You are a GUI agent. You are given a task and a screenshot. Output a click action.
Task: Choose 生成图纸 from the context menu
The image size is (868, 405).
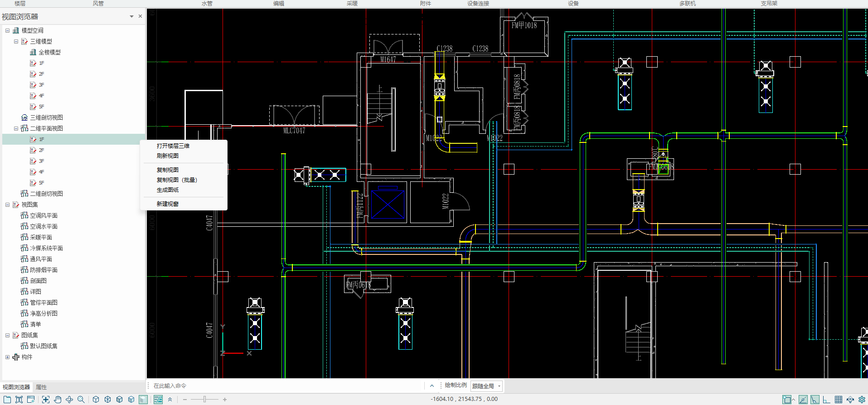pos(168,190)
